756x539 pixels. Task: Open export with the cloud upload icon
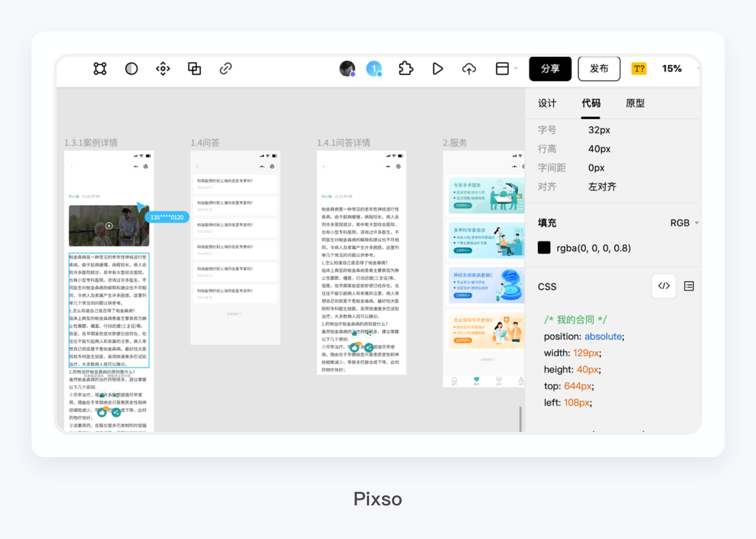click(x=469, y=69)
